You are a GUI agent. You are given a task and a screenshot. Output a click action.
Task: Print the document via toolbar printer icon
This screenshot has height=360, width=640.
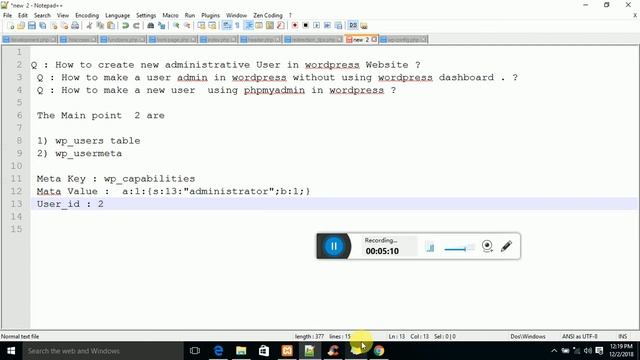[75, 26]
